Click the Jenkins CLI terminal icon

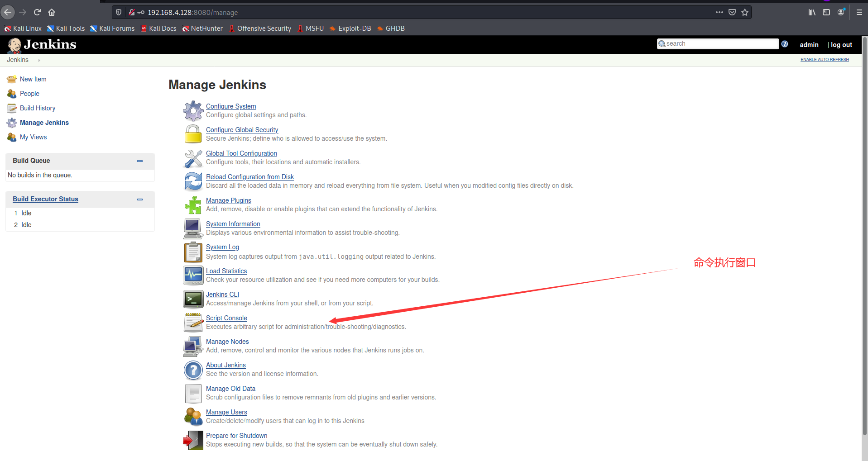[193, 299]
